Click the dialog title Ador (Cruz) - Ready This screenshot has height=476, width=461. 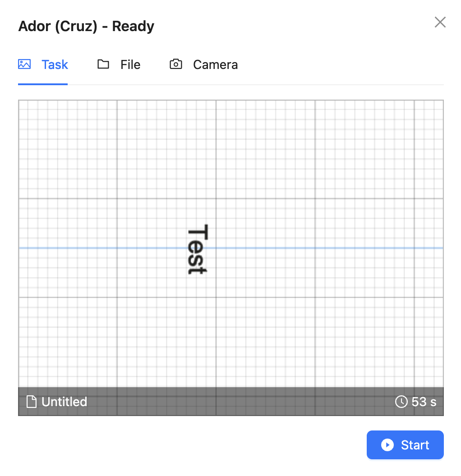coord(86,26)
